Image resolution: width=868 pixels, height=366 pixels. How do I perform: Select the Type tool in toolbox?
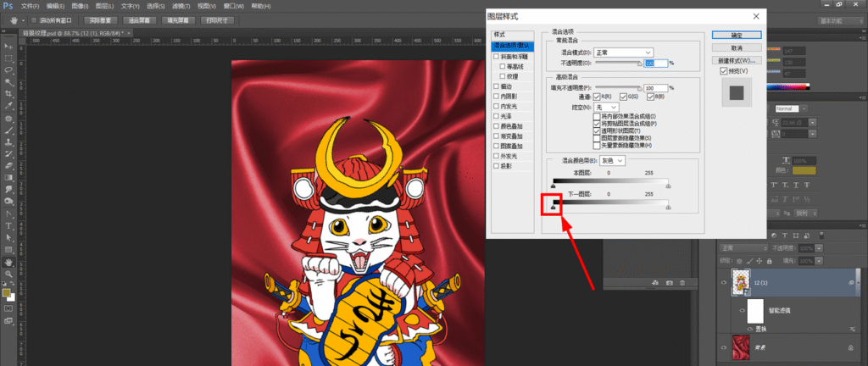coord(8,226)
